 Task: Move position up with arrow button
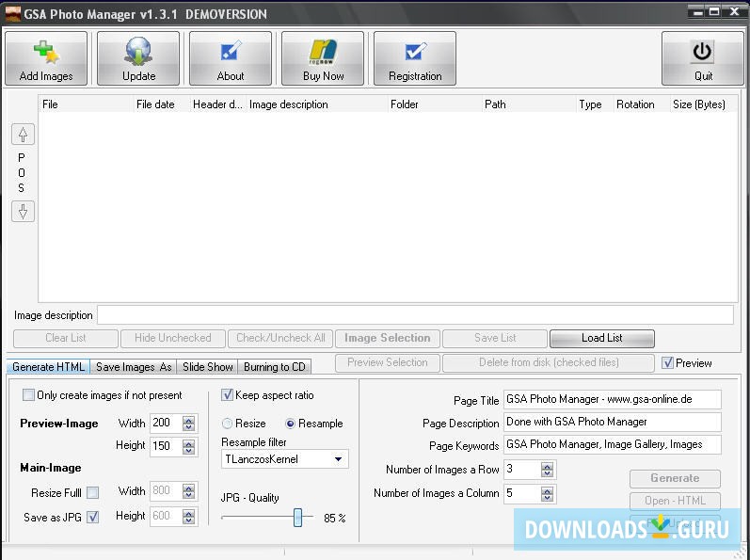click(23, 135)
